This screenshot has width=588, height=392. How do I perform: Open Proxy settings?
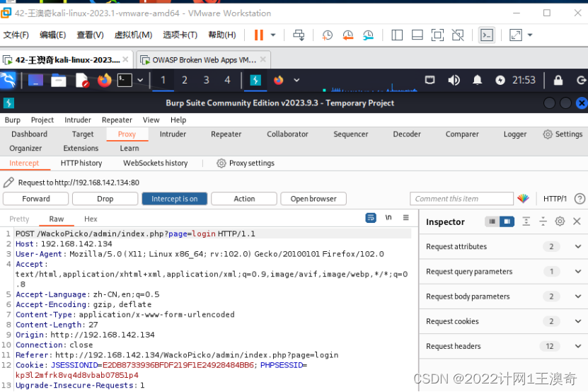pyautogui.click(x=246, y=163)
